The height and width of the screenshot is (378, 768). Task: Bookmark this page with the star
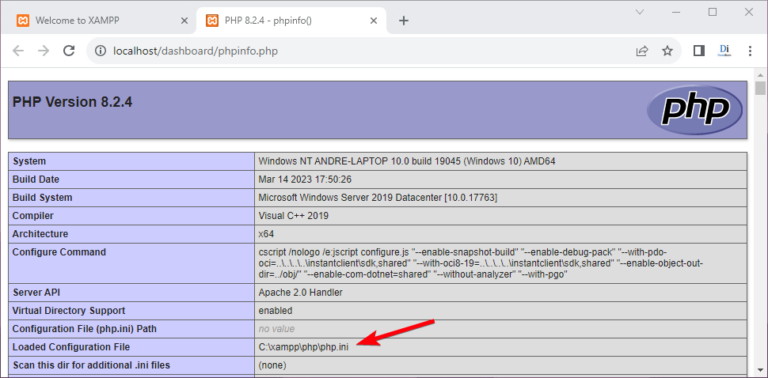coord(667,51)
